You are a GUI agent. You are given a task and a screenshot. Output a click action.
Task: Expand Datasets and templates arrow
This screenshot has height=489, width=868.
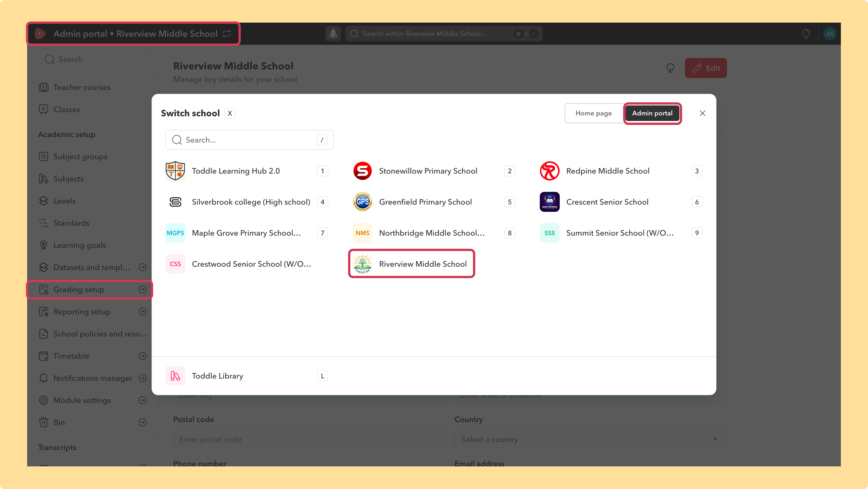(143, 267)
